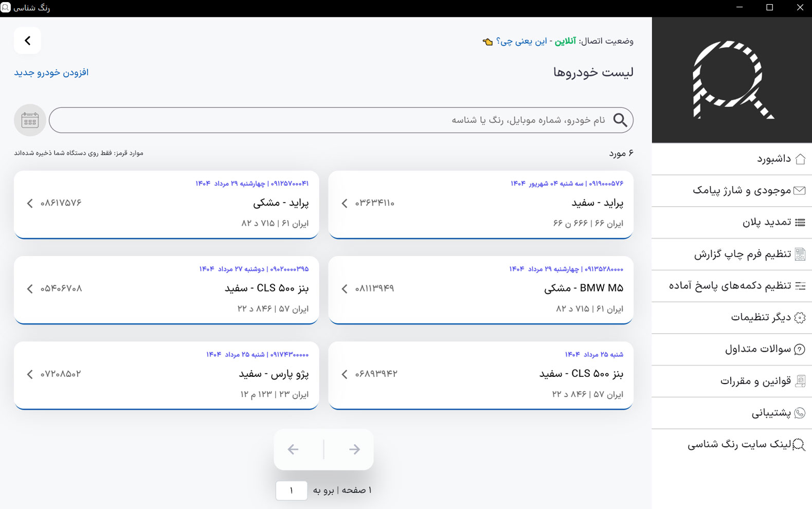Click ID number ۰۷۲۰۸۵۰۲
812x509 pixels.
(61, 374)
